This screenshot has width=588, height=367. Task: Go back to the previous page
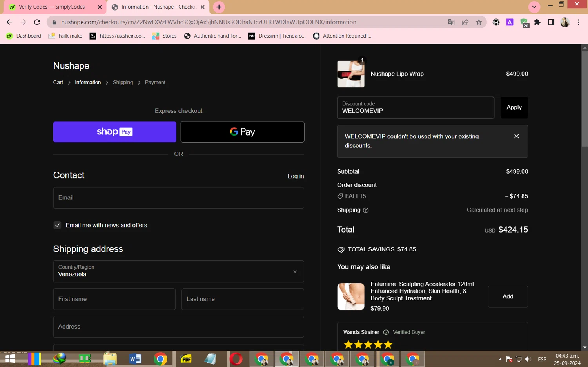(x=9, y=22)
